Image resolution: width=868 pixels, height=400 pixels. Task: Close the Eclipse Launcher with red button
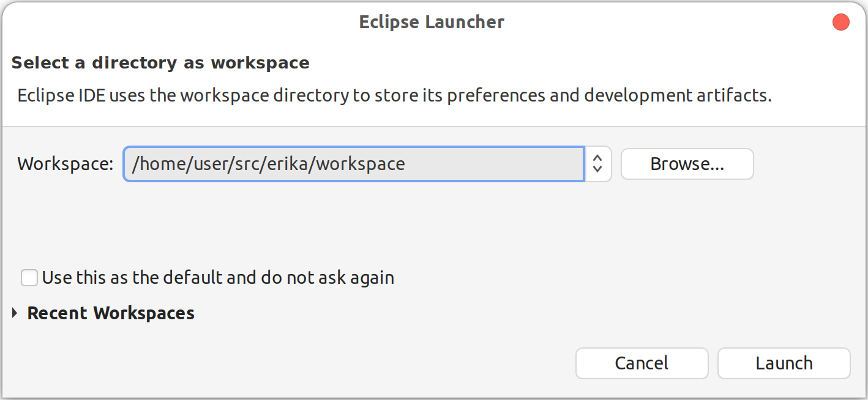(841, 23)
